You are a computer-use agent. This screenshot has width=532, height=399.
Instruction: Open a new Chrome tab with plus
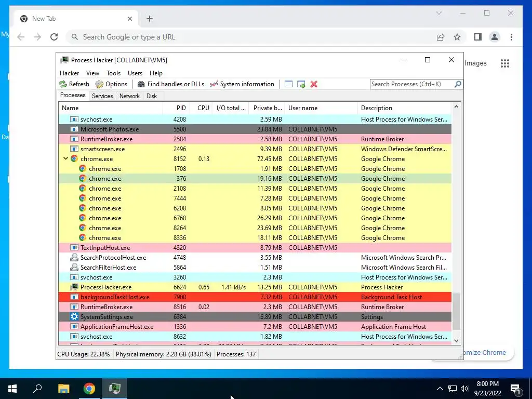pyautogui.click(x=150, y=19)
